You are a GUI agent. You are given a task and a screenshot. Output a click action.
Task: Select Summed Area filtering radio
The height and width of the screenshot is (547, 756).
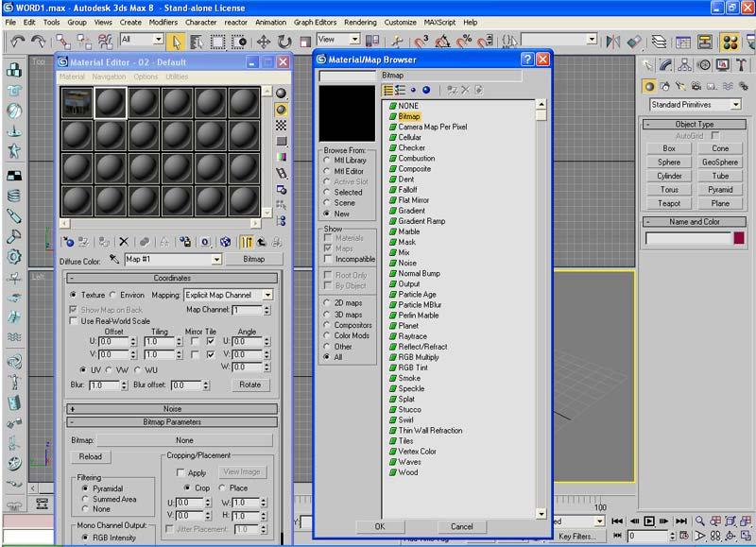click(x=85, y=499)
